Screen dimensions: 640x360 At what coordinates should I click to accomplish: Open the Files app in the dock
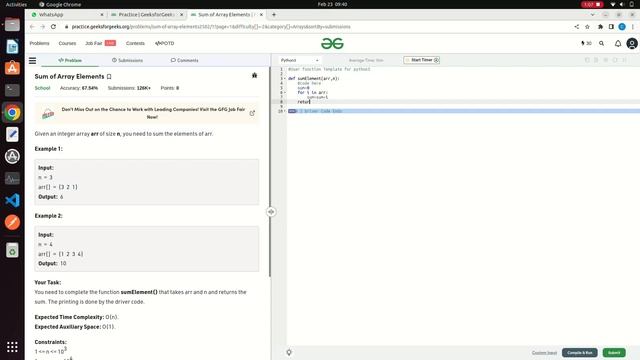(12, 24)
